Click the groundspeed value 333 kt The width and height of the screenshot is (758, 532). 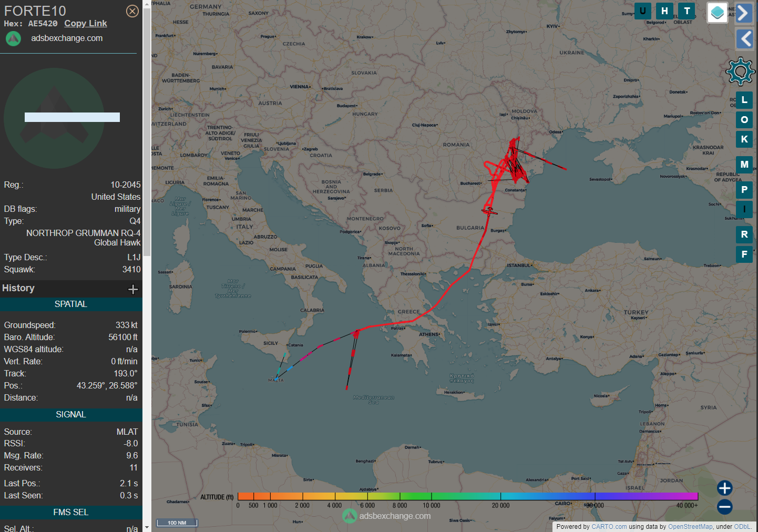tap(127, 325)
